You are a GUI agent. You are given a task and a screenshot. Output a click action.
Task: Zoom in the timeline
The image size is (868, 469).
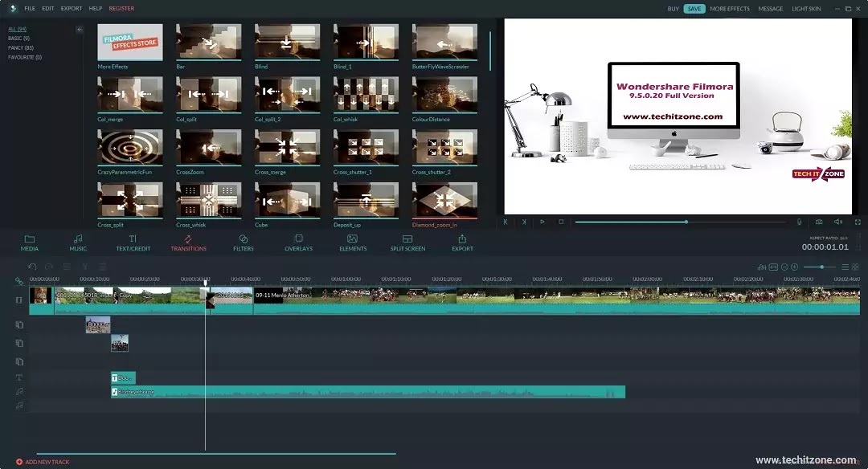[794, 267]
